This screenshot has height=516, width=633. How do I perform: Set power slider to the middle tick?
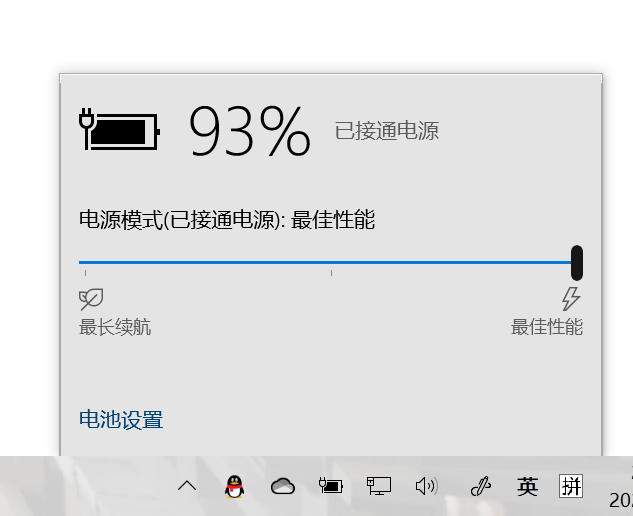click(331, 263)
